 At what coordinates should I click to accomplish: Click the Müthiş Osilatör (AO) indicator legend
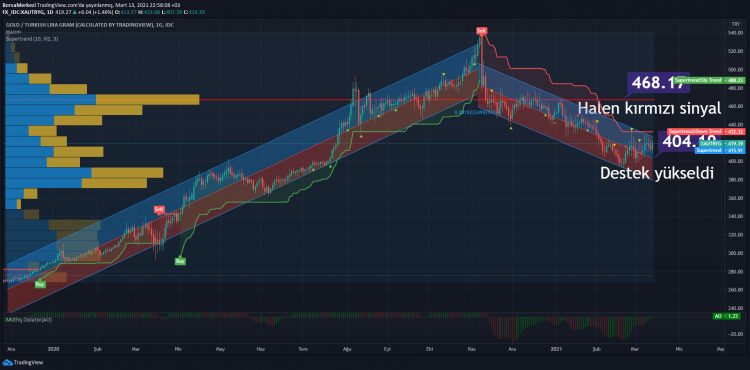pos(28,319)
